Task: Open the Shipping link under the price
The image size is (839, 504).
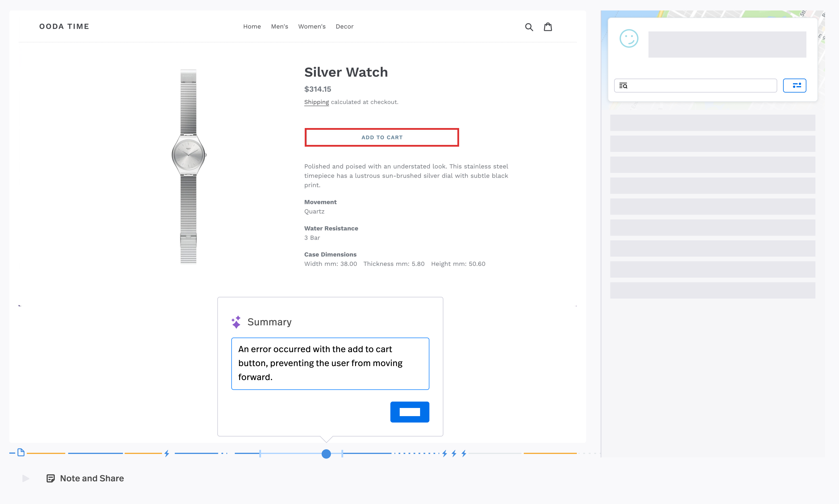Action: pyautogui.click(x=316, y=102)
